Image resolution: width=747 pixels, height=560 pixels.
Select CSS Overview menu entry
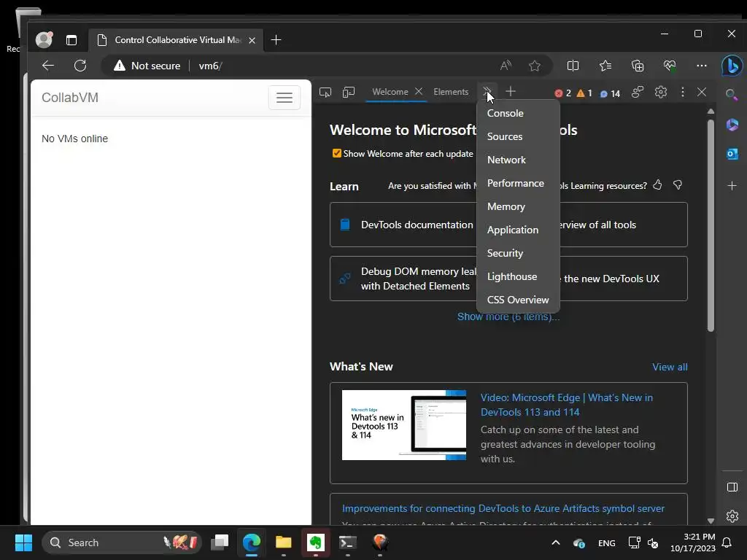coord(519,300)
